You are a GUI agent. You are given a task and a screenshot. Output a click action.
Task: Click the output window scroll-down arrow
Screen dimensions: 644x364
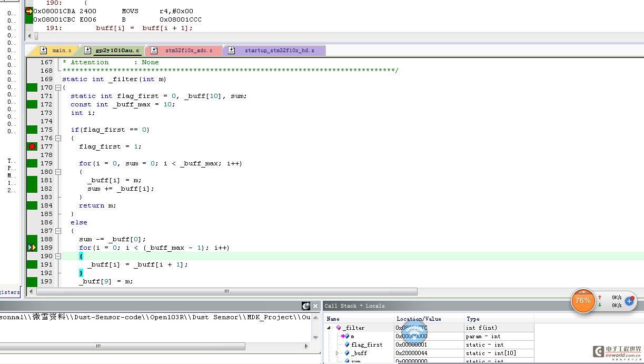316,337
